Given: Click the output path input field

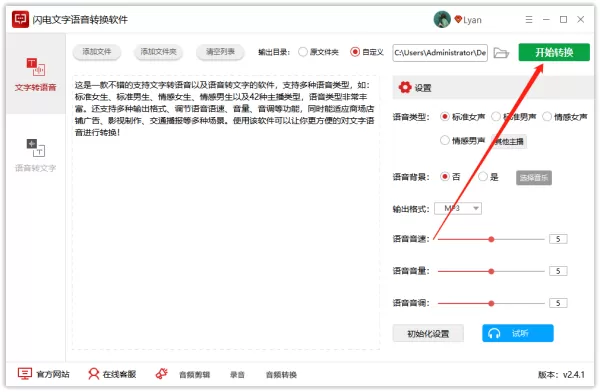Looking at the screenshot, I should 440,52.
